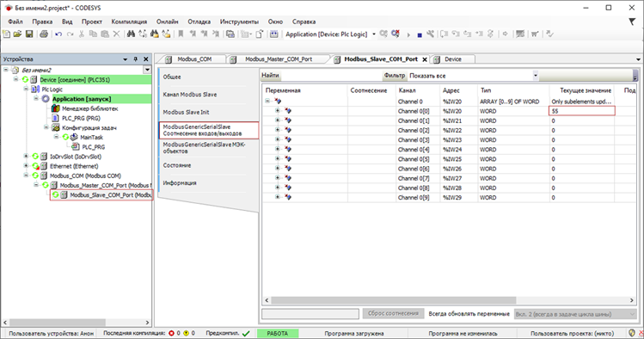Expand the Ethernet (Ethernet) tree node
Screen dimensions: 644x339
click(x=26, y=166)
